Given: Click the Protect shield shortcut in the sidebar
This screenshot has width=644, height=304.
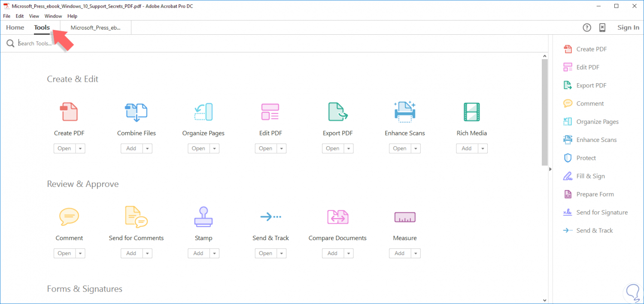Looking at the screenshot, I should tap(580, 158).
